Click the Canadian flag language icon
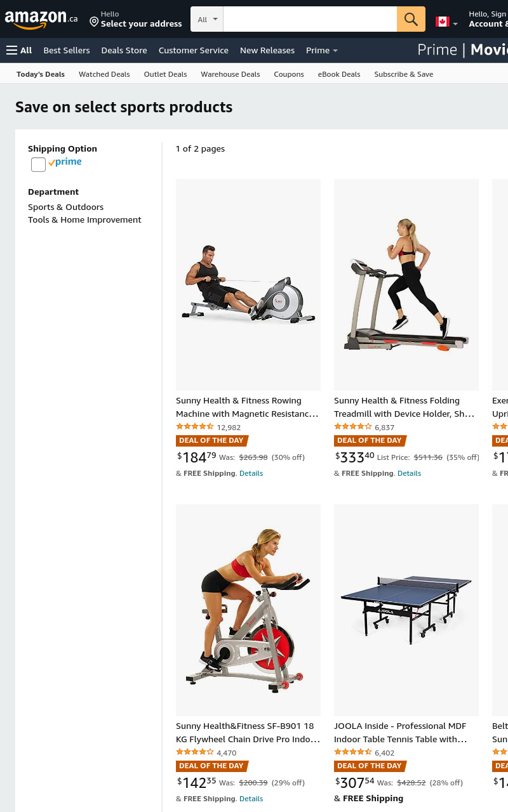508x812 pixels. 443,22
